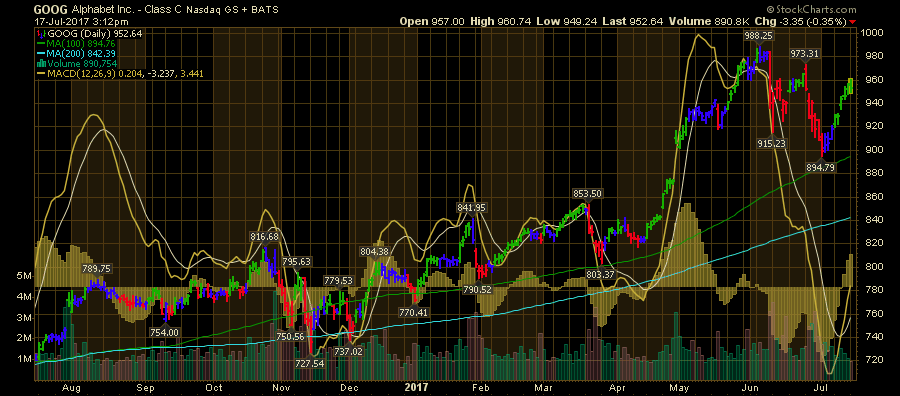Click the 894.79 low price label
This screenshot has height=396, width=900.
pos(822,168)
